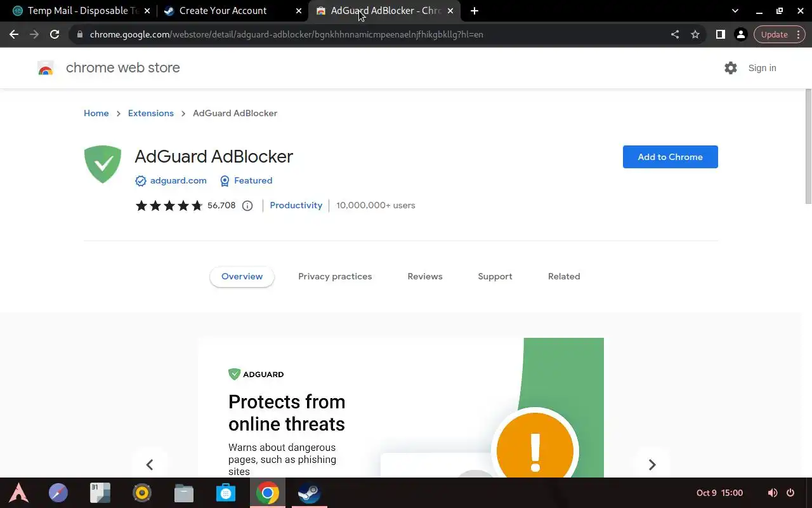Open the web store settings gear
The image size is (812, 508).
click(731, 68)
